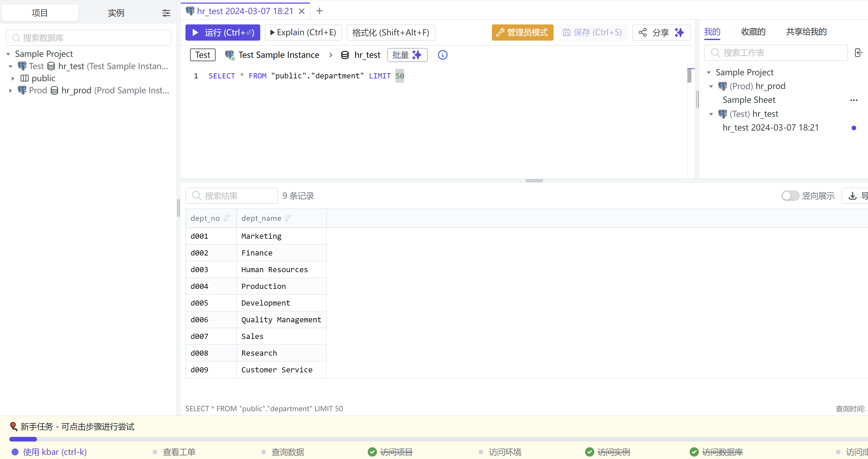
Task: Select the Customer Service cell
Action: tap(281, 370)
